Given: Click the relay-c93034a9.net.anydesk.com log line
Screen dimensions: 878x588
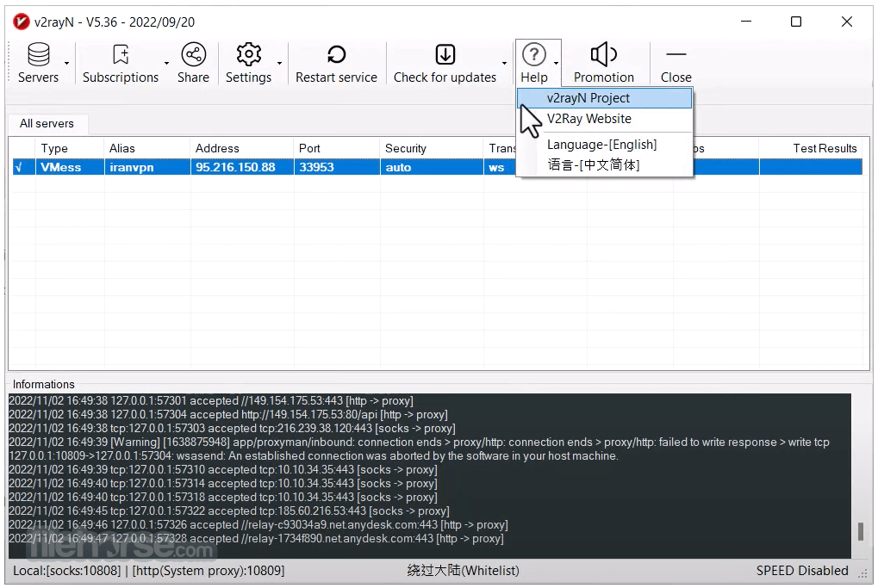Looking at the screenshot, I should [258, 525].
